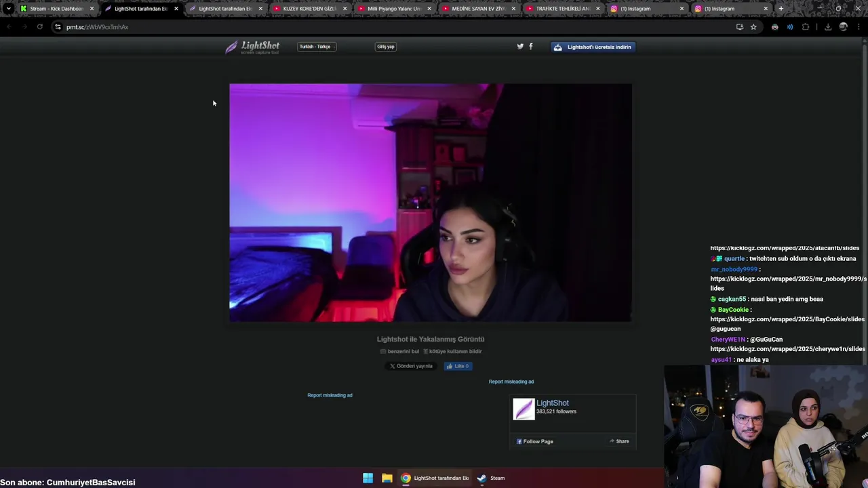Open browser profile avatar icon
The width and height of the screenshot is (868, 488).
pos(843,27)
